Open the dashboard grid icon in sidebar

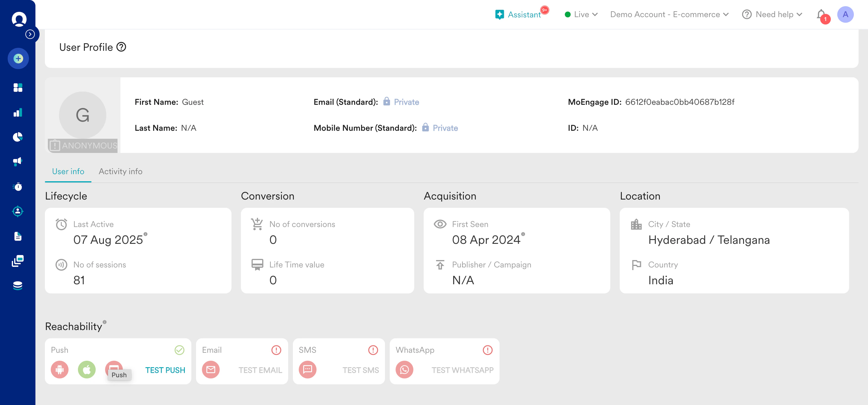pos(18,88)
